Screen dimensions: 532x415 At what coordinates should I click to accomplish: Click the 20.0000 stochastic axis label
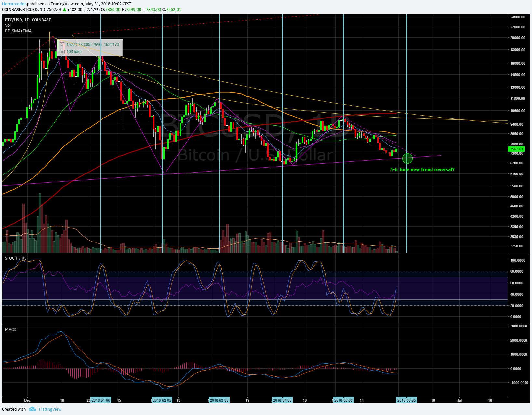517,306
